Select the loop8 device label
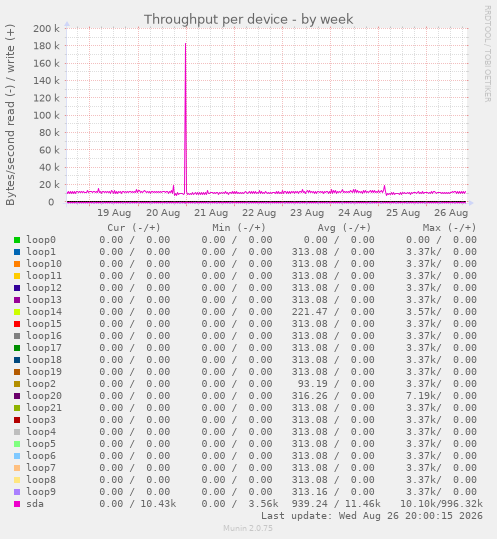 tap(41, 480)
